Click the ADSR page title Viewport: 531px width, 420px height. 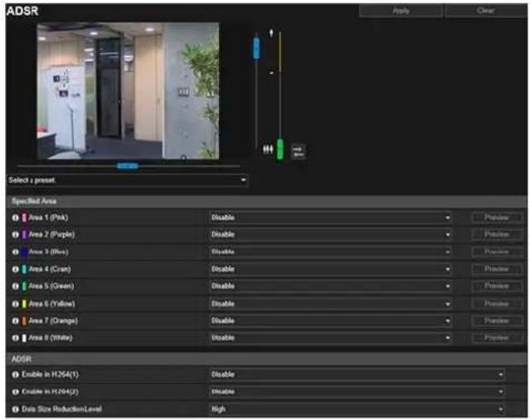point(22,11)
